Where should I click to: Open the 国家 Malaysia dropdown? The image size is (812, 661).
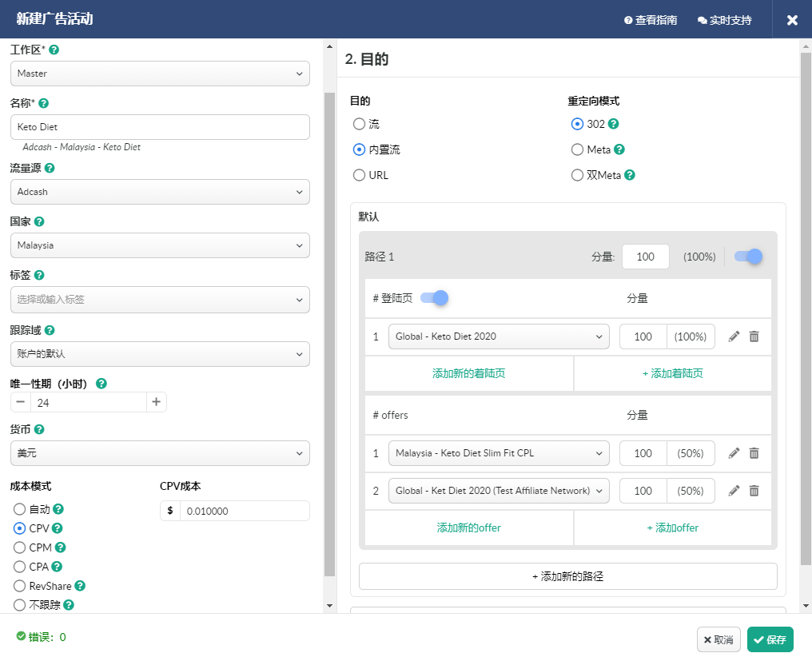160,245
